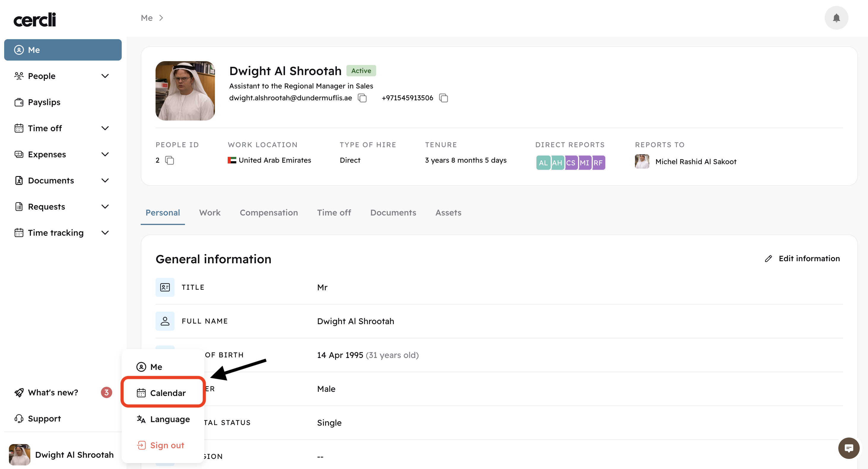Open direct report CS avatar

pos(571,163)
